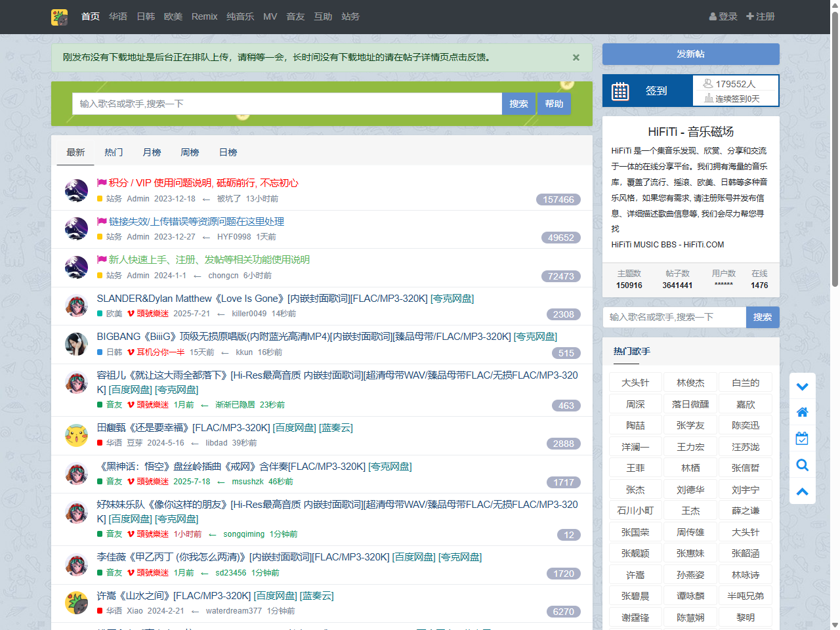Go to 首页 in the top navigation

[91, 16]
